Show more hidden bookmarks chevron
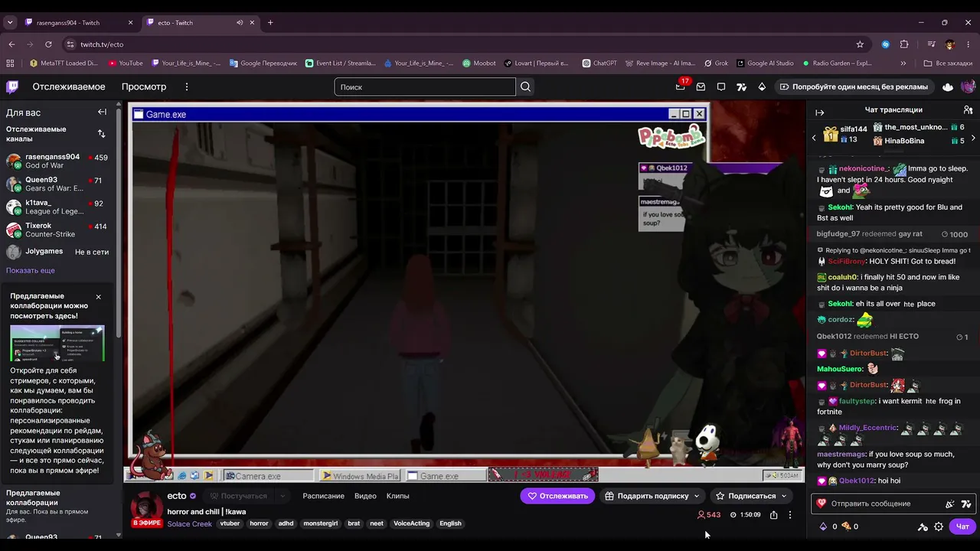 pyautogui.click(x=903, y=64)
